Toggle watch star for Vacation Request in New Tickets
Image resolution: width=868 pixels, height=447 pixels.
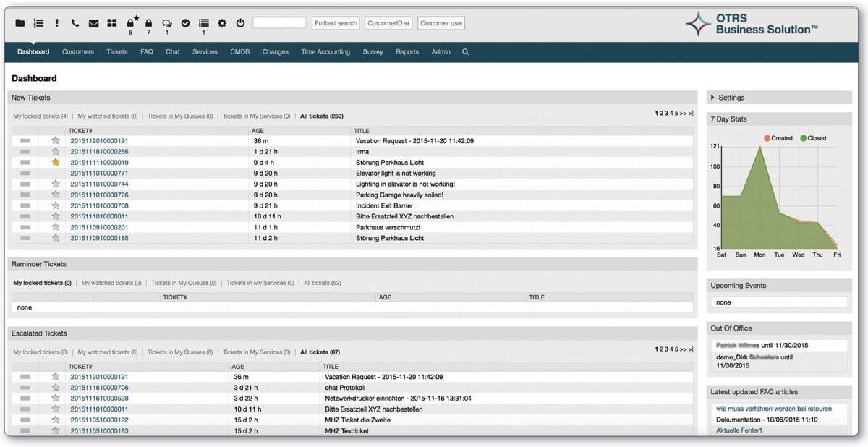click(56, 140)
